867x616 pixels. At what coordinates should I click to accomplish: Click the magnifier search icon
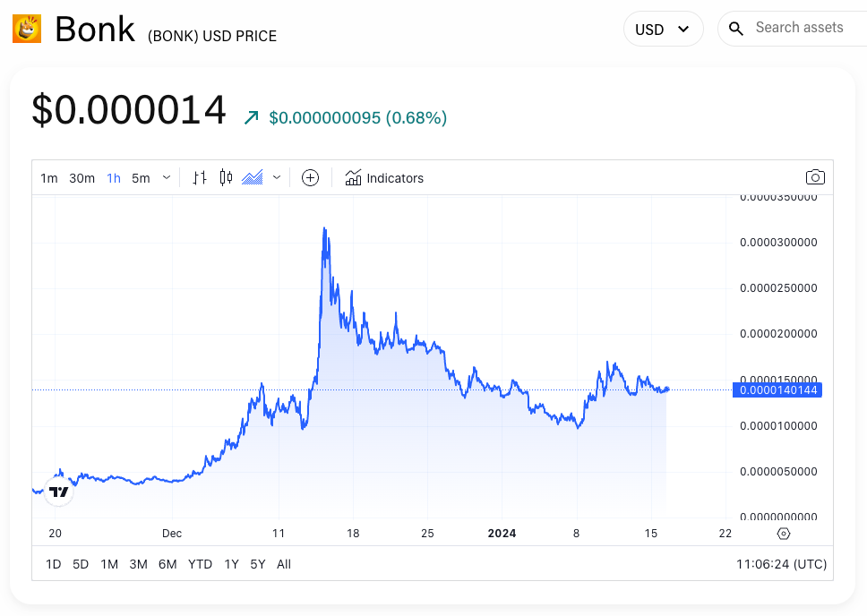pos(735,29)
